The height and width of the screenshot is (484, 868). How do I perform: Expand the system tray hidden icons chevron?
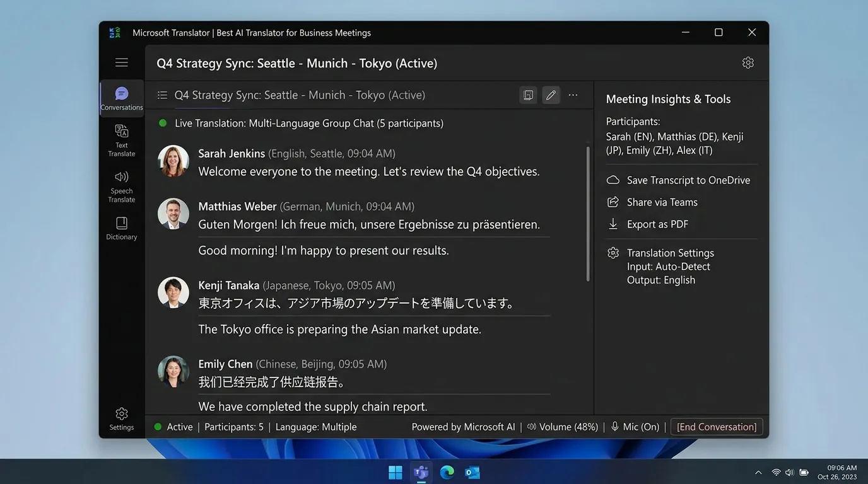758,473
